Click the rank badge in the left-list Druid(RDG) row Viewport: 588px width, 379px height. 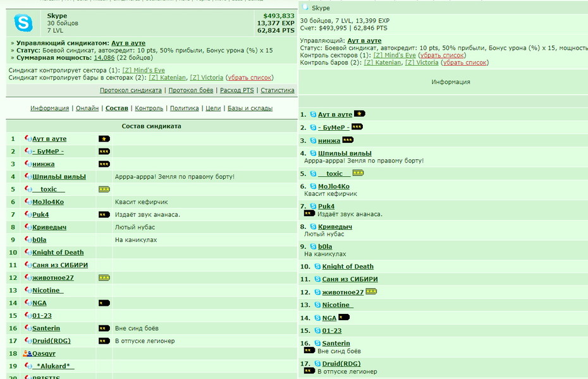pos(104,341)
